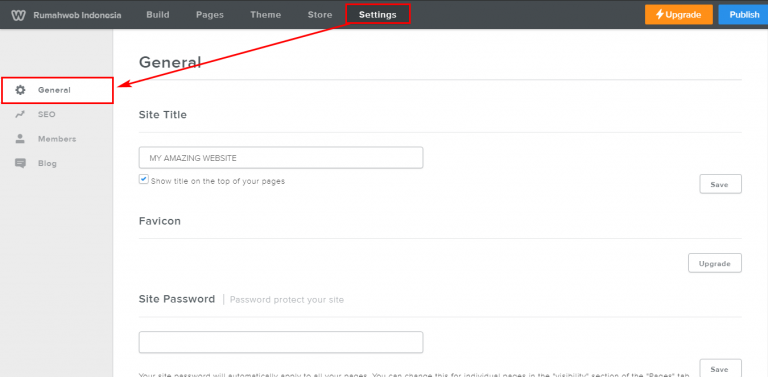Save the Site Password setting
This screenshot has width=768, height=377.
(x=720, y=369)
